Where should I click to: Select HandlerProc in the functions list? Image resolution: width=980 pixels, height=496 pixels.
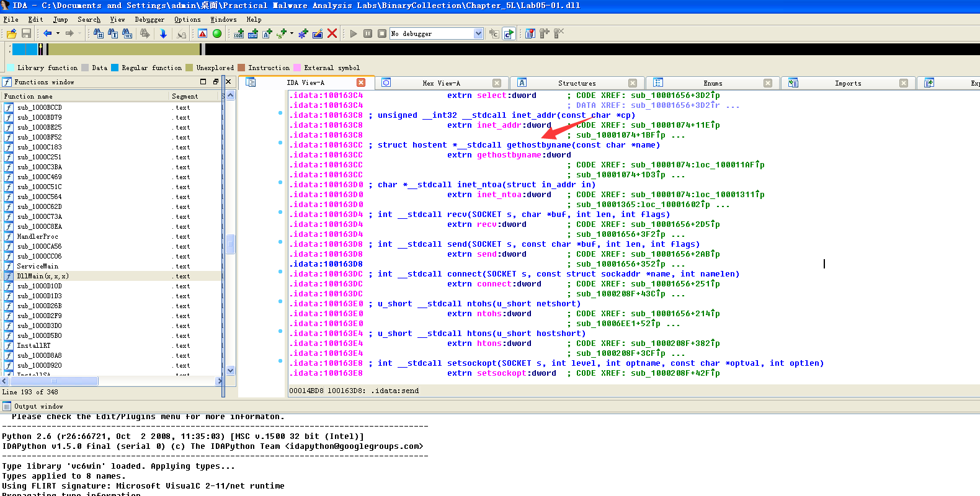coord(112,236)
